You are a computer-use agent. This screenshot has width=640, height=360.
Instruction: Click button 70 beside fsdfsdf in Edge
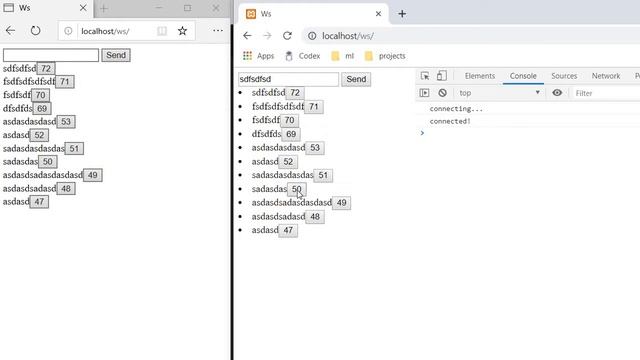(x=40, y=95)
